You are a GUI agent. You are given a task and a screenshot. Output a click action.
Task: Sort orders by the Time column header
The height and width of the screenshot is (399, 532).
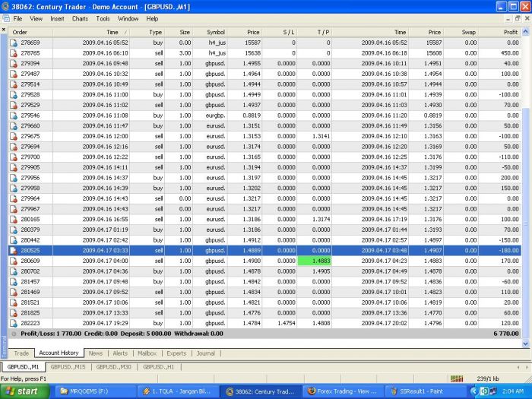pos(112,33)
